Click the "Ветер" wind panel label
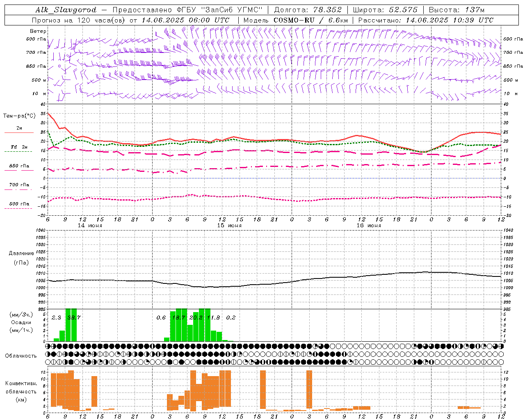 (38, 31)
